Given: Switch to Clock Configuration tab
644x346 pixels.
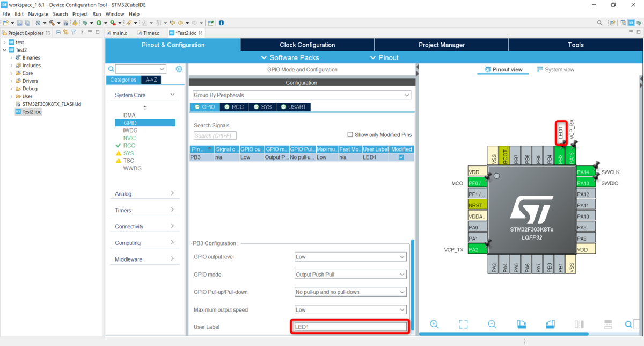Looking at the screenshot, I should [x=308, y=45].
